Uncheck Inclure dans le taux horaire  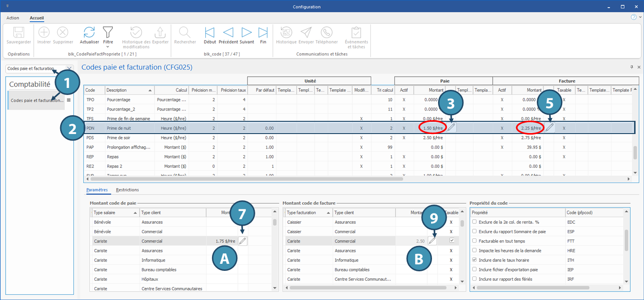[474, 260]
